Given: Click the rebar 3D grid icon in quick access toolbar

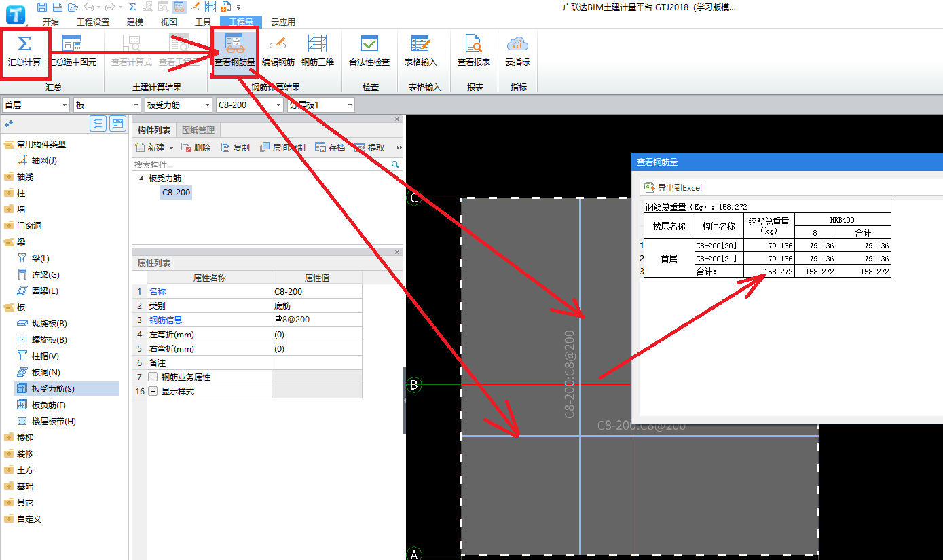Looking at the screenshot, I should coord(210,7).
